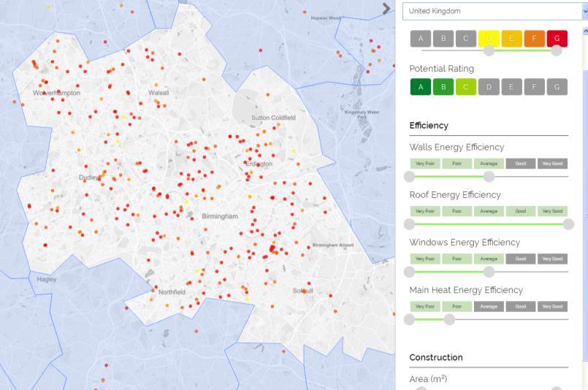Viewport: 588px width, 390px height.
Task: Toggle Potential Rating D box
Action: [489, 87]
